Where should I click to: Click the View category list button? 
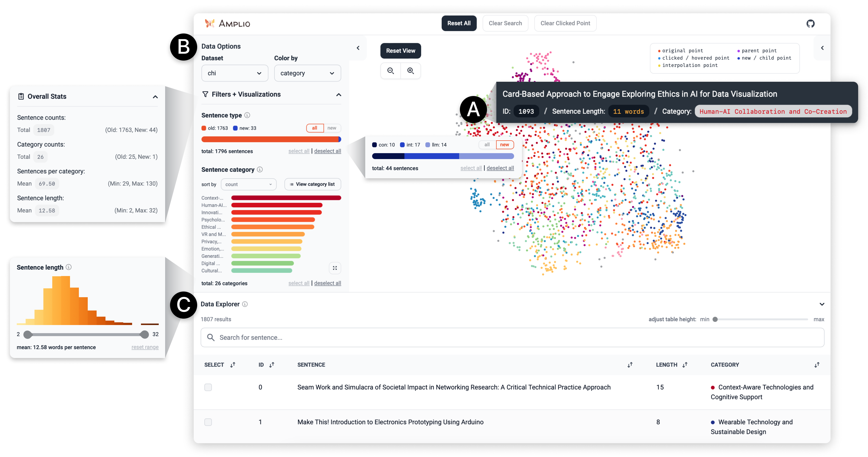[x=312, y=184]
